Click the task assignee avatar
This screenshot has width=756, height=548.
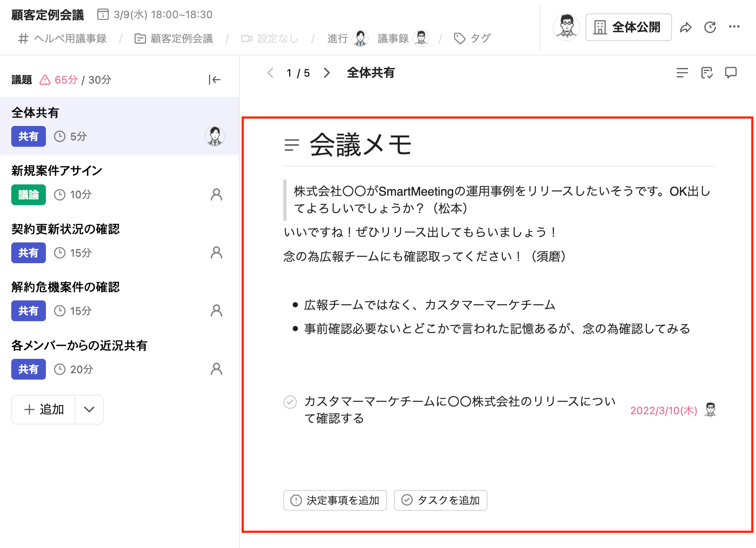pyautogui.click(x=710, y=409)
